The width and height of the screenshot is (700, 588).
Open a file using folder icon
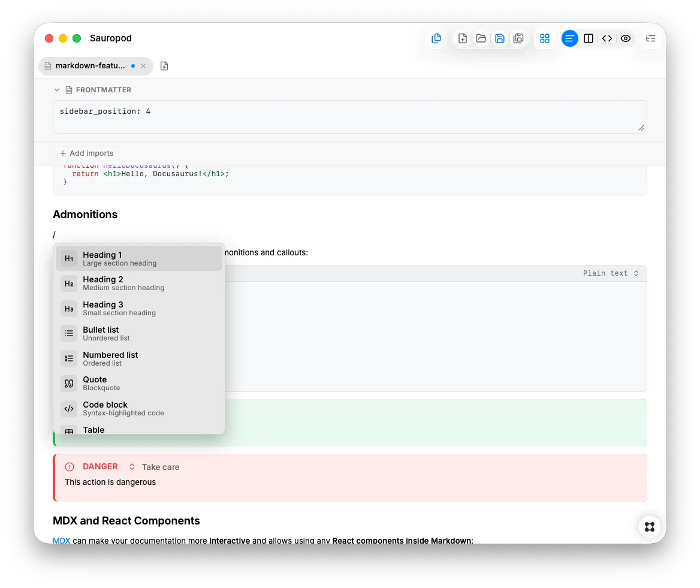481,38
